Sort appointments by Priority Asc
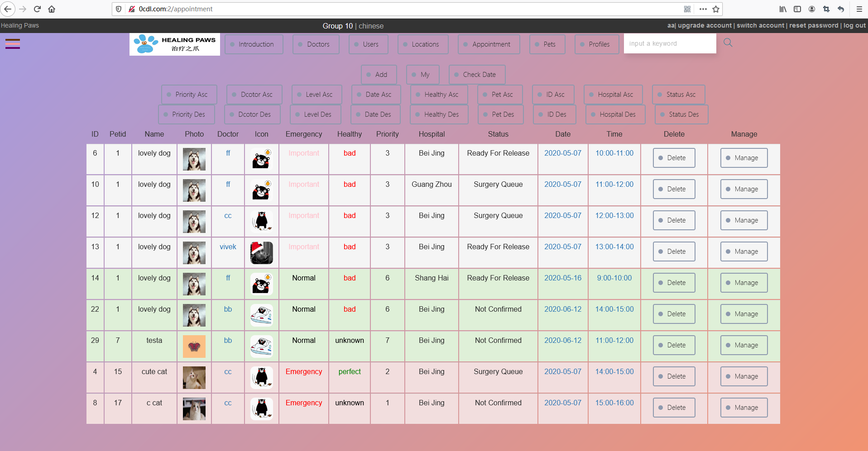868x451 pixels. [189, 95]
